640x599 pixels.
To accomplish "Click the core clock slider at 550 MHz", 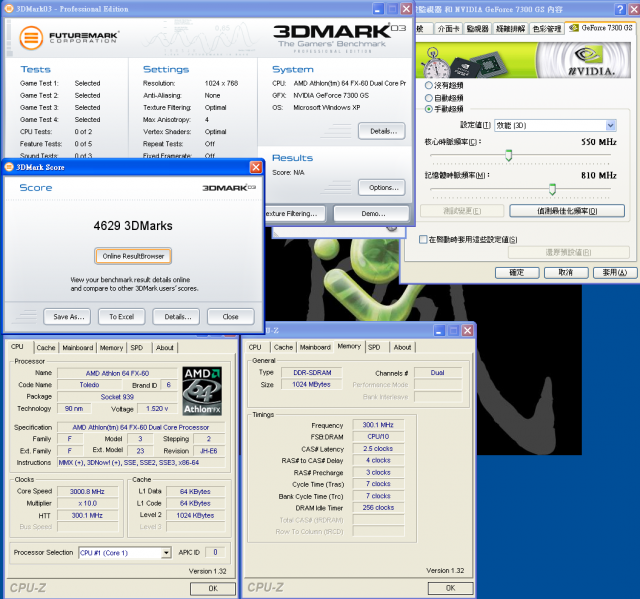I will point(509,155).
